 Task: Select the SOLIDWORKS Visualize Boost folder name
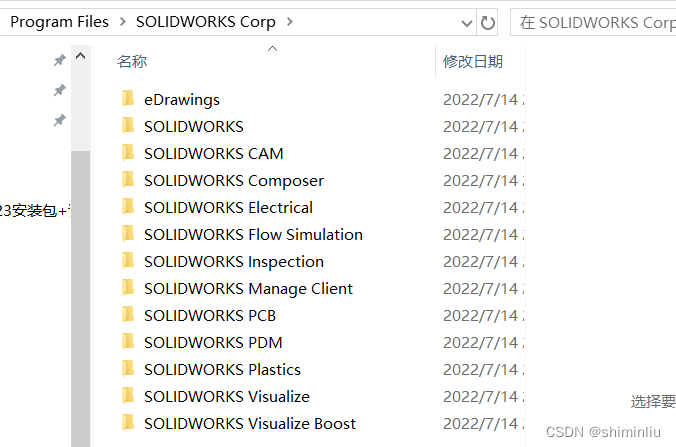[250, 424]
